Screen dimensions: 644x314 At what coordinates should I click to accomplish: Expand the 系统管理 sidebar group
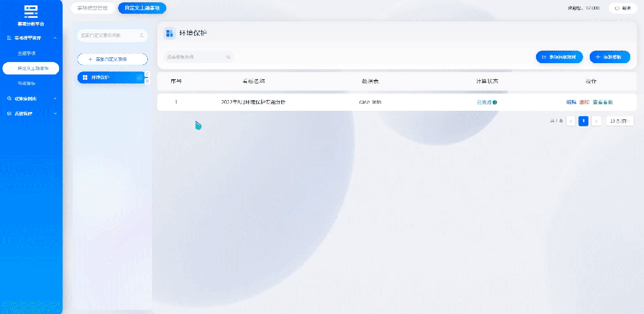(55, 113)
